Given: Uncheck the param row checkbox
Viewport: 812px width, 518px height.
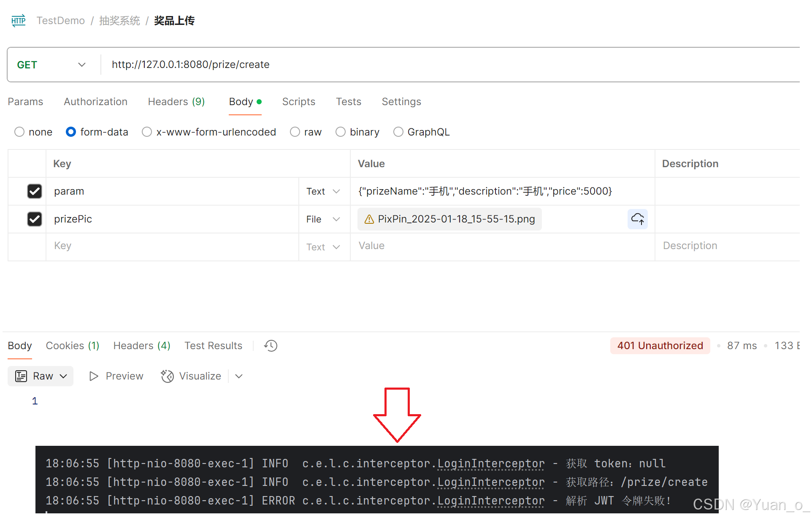Looking at the screenshot, I should coord(35,191).
